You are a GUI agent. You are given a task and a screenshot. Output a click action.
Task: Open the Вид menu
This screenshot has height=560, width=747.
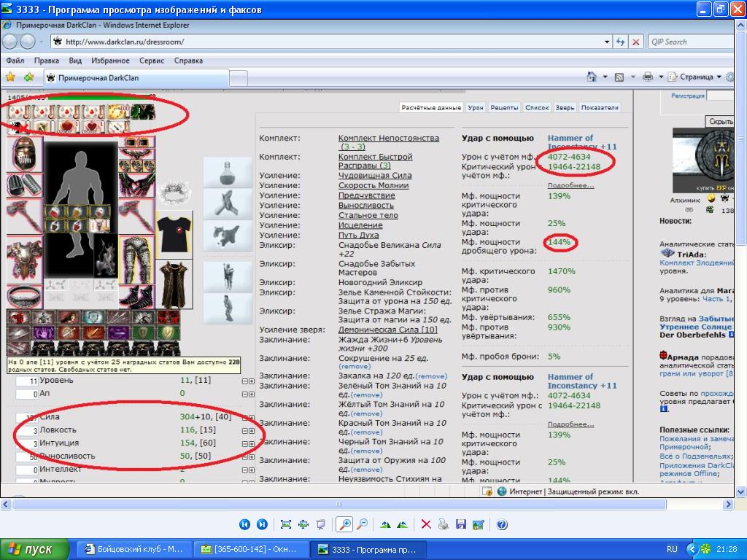pyautogui.click(x=75, y=61)
